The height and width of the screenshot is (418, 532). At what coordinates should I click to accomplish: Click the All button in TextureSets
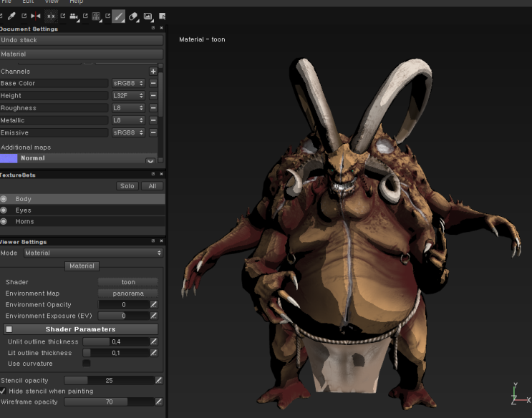coord(152,186)
